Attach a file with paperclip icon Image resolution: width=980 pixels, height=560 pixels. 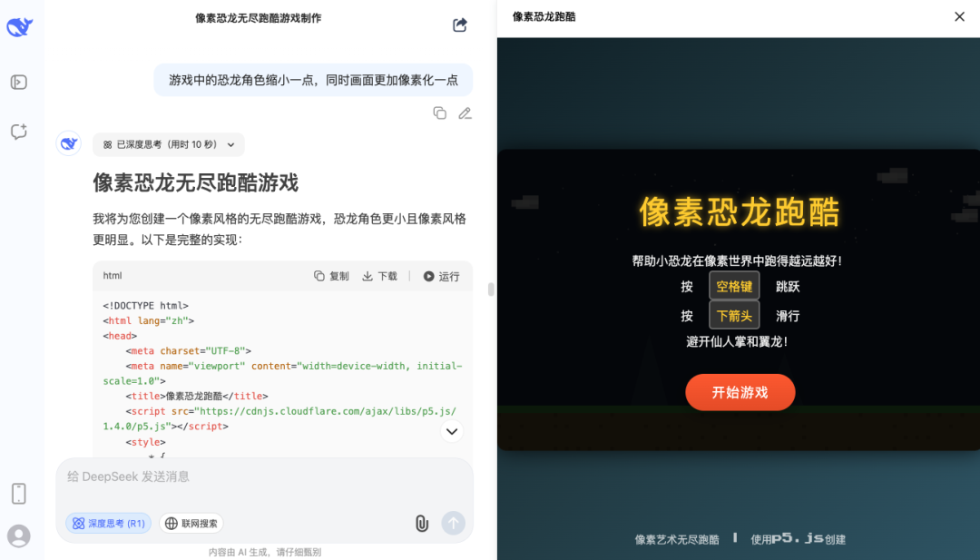click(422, 523)
